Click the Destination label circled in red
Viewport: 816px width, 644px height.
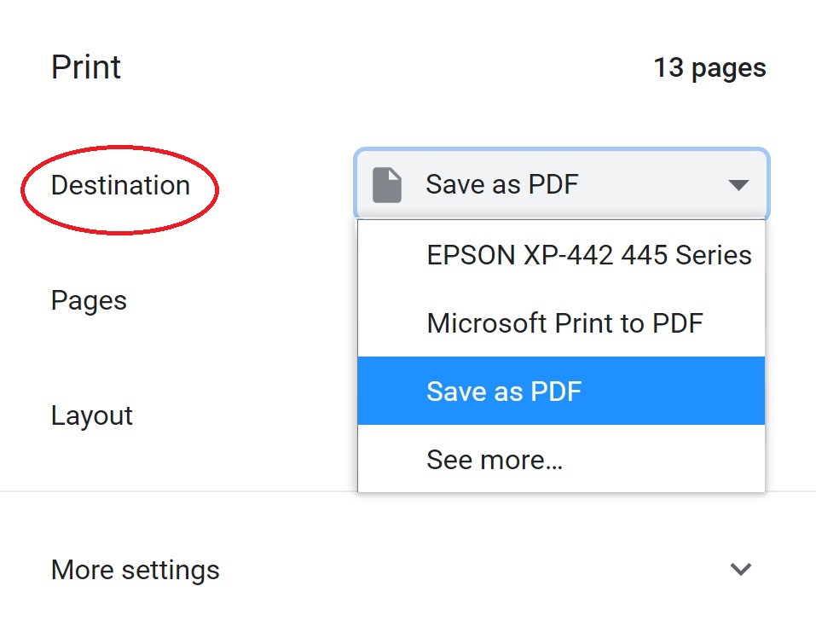pyautogui.click(x=120, y=185)
